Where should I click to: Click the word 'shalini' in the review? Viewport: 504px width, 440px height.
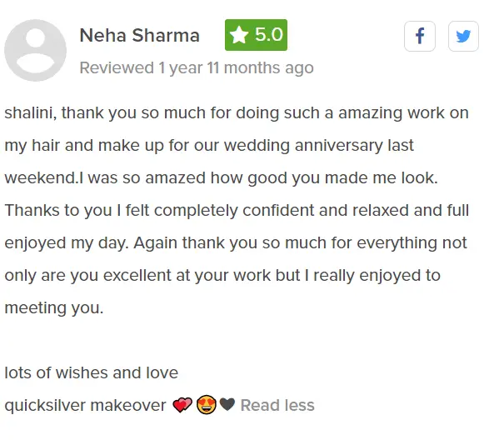[x=30, y=112]
